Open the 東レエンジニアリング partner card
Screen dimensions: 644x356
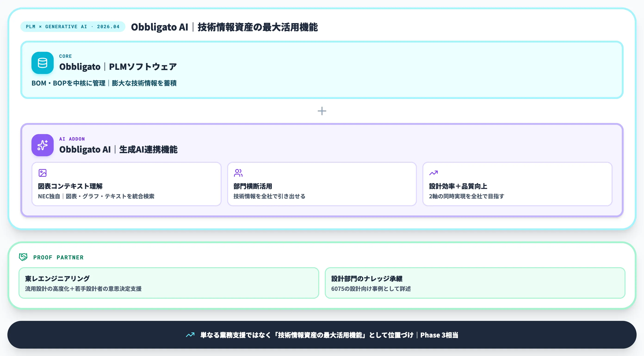pos(169,283)
